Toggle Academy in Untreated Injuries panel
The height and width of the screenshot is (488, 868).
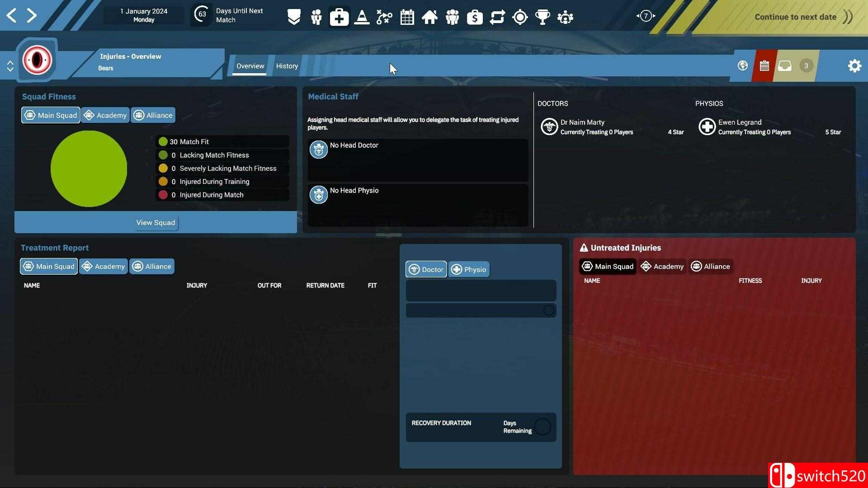(x=662, y=267)
